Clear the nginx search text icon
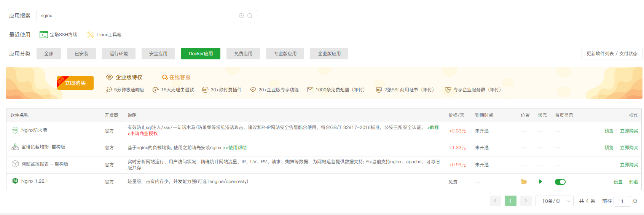This screenshot has width=644, height=215. (241, 16)
